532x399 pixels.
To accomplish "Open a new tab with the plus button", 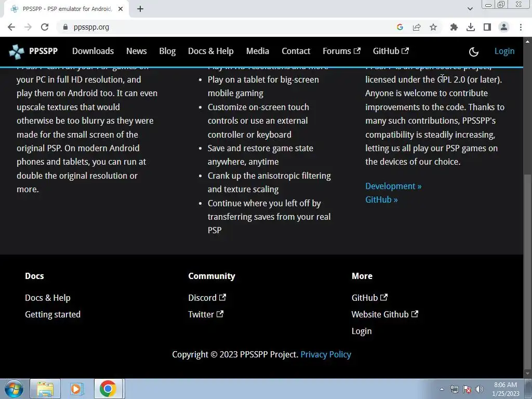I will tap(140, 9).
